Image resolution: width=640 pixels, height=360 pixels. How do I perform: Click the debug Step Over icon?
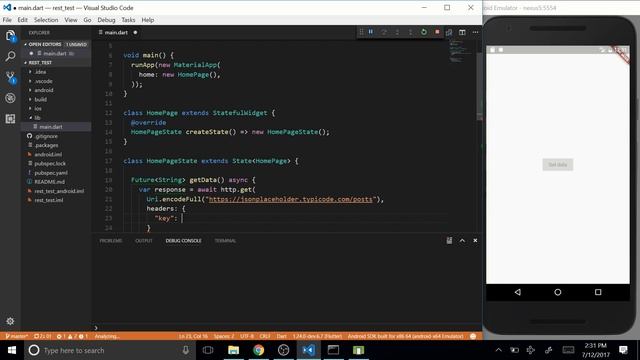(x=384, y=32)
